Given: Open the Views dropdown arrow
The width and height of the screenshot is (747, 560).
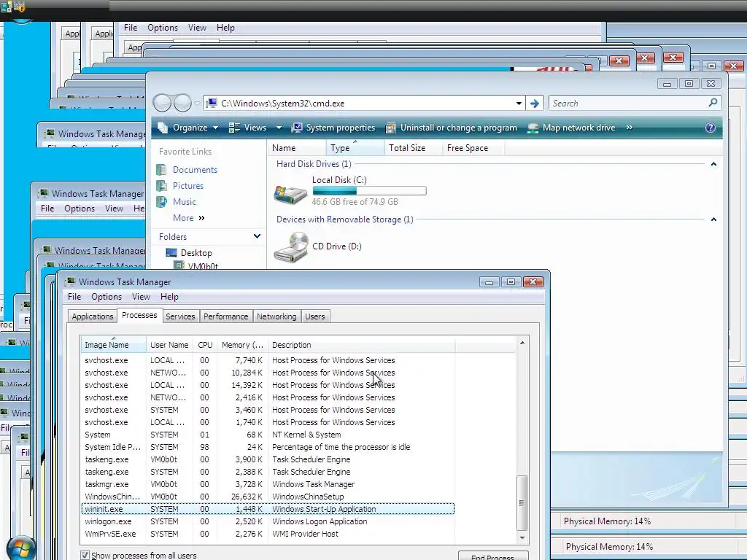Looking at the screenshot, I should [x=279, y=128].
